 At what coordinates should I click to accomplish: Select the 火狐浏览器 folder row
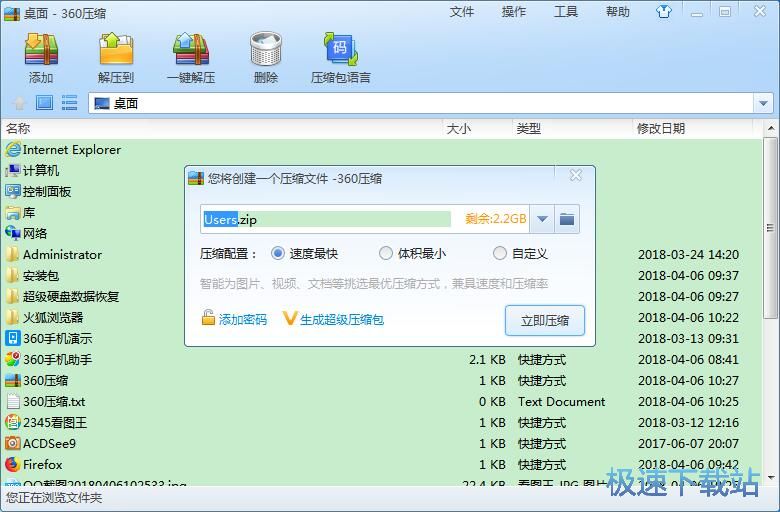381,317
